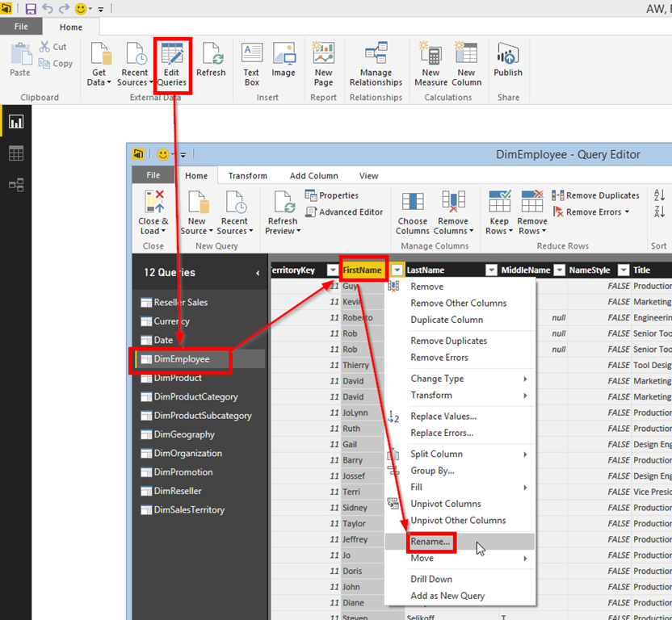672x620 pixels.
Task: Open the Get Data dropdown
Action: pyautogui.click(x=99, y=65)
